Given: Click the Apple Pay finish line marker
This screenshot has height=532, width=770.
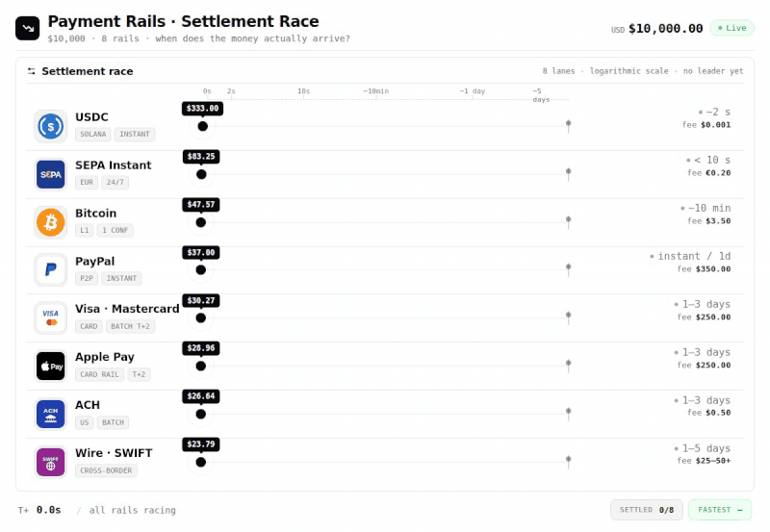Looking at the screenshot, I should [x=568, y=366].
